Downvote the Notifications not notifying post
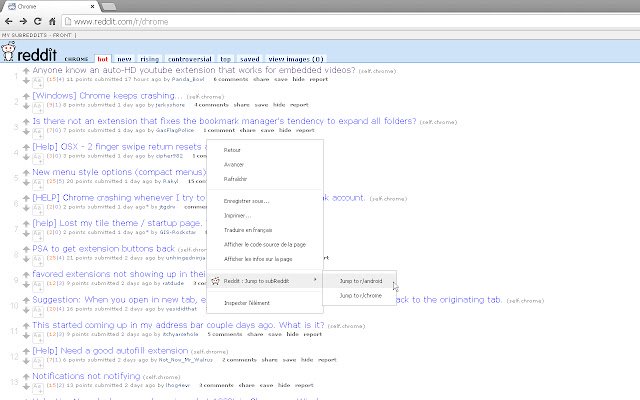The height and width of the screenshot is (400, 640). [x=26, y=387]
